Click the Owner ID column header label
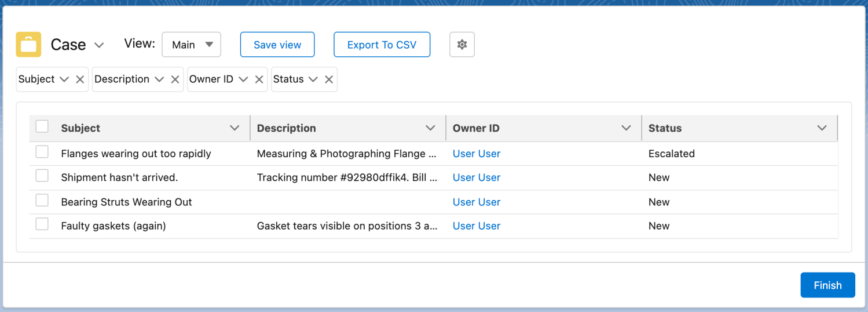Viewport: 868px width, 312px height. tap(476, 128)
